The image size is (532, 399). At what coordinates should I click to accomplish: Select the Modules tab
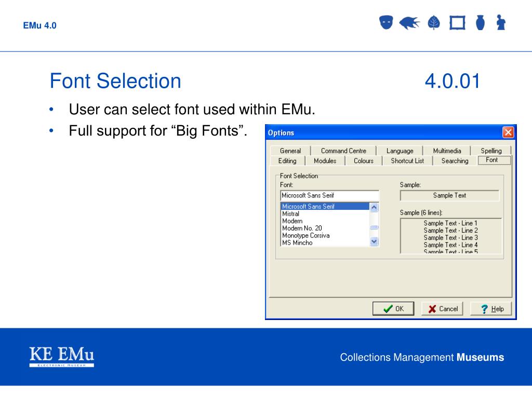(325, 161)
